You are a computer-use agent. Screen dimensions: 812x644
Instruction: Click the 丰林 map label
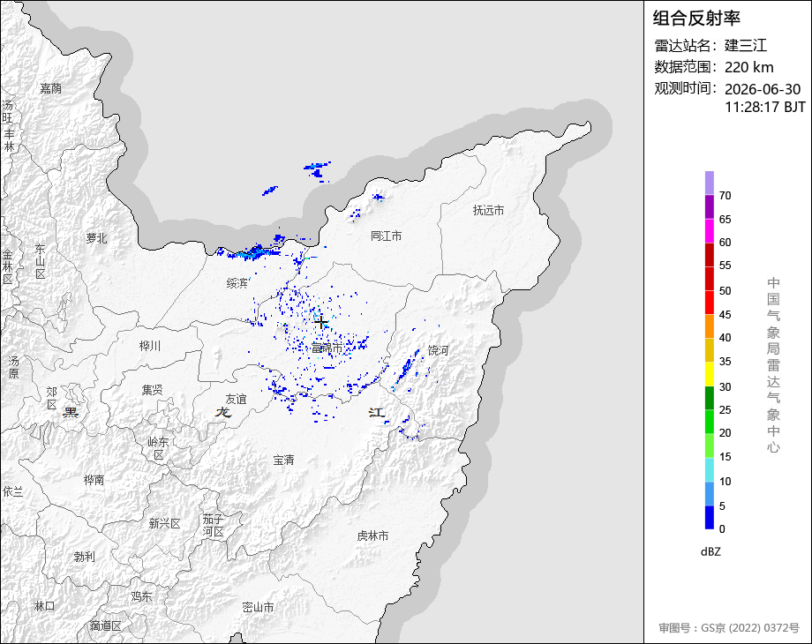coord(10,140)
